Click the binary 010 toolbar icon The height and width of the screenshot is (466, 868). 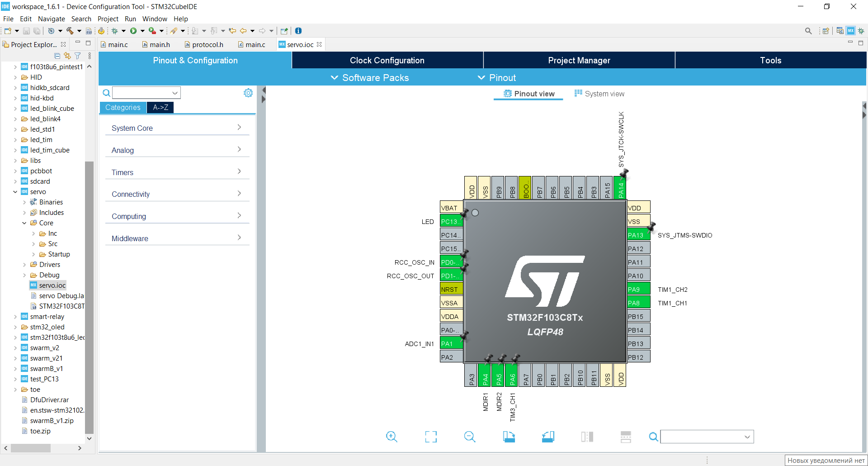pyautogui.click(x=89, y=31)
